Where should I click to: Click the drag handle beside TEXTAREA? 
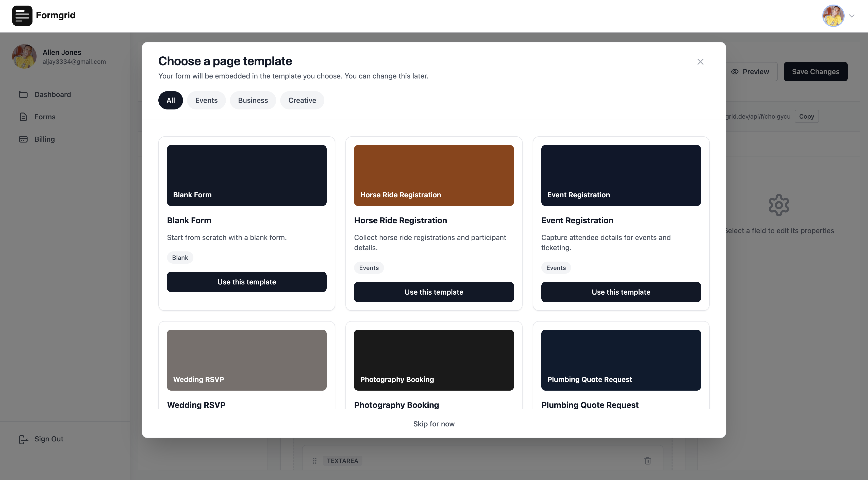tap(314, 460)
